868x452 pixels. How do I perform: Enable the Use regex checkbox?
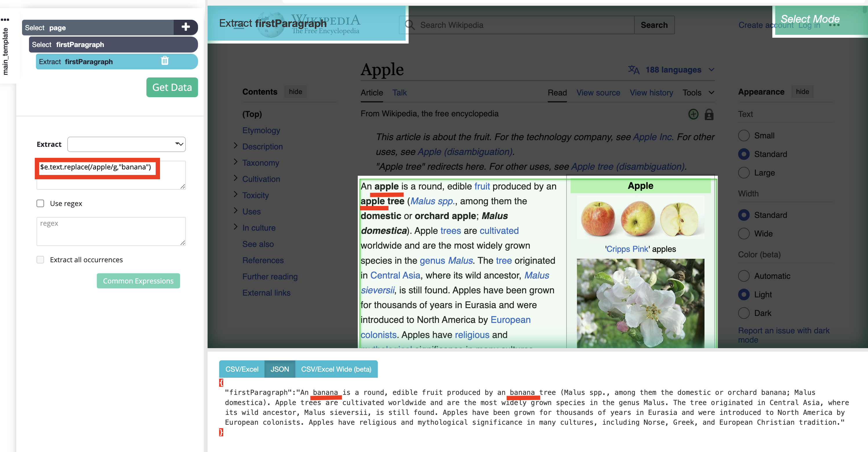point(40,203)
